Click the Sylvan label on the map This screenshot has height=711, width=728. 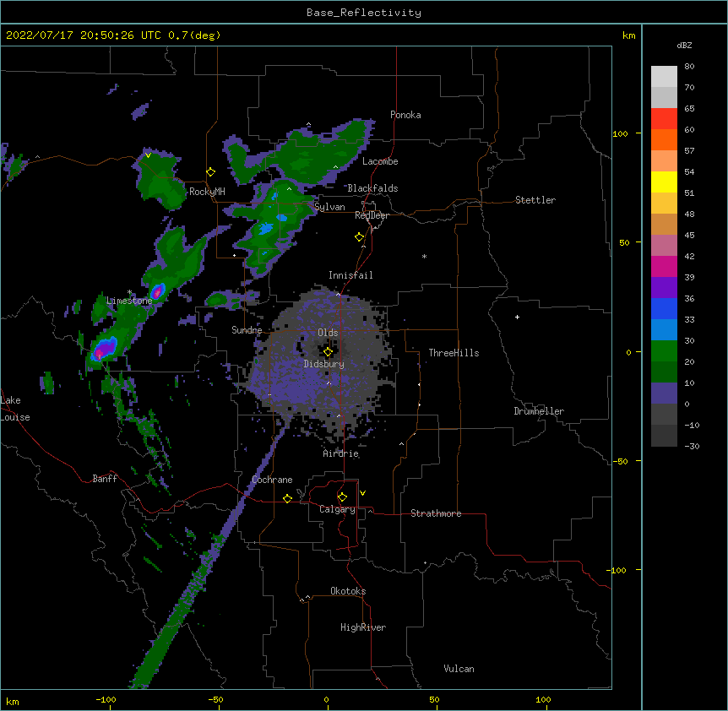coord(329,207)
